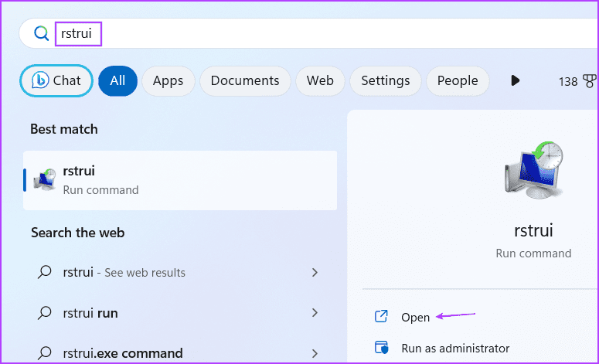The image size is (599, 364).
Task: Show more filter tabs with arrow
Action: (515, 80)
